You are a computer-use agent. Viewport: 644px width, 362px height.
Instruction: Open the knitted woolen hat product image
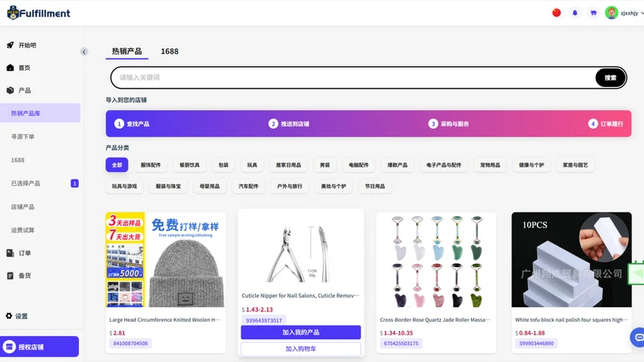click(166, 259)
